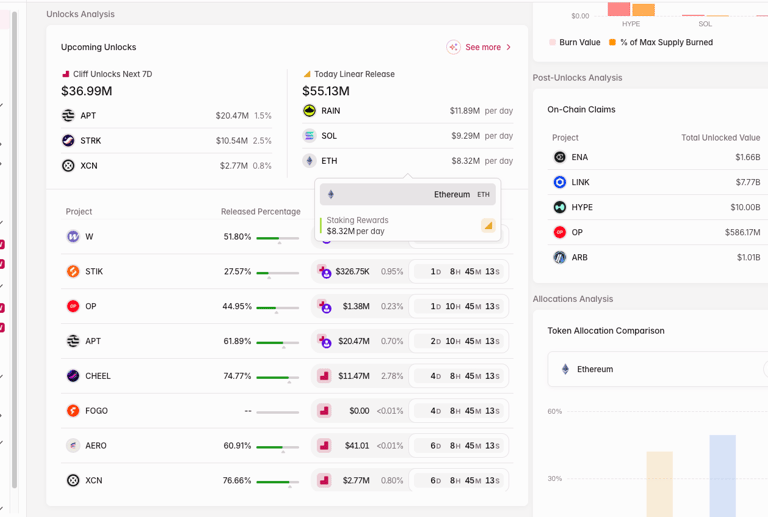Open the OP countdown timer 1D 10H

pyautogui.click(x=459, y=306)
